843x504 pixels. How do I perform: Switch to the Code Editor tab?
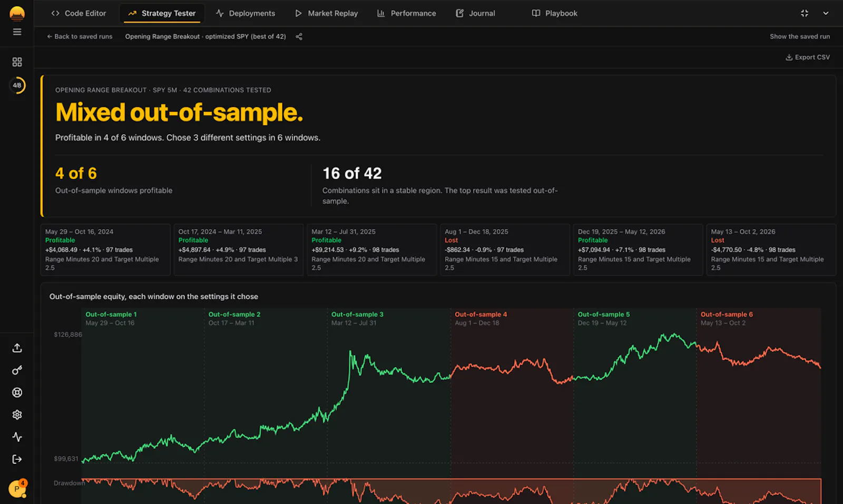point(79,13)
